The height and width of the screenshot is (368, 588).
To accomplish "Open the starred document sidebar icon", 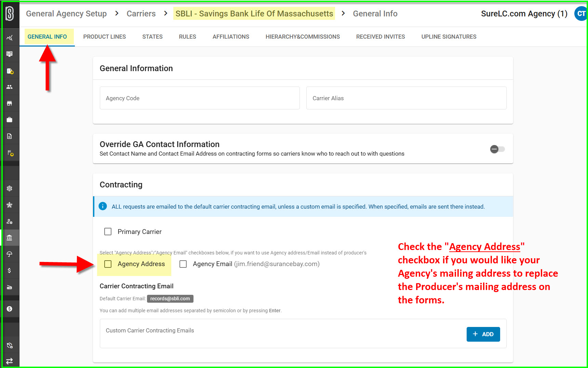I will click(10, 71).
